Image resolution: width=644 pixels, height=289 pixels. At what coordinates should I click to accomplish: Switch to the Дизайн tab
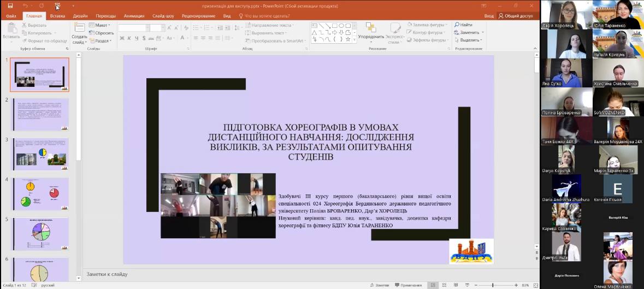pyautogui.click(x=80, y=16)
